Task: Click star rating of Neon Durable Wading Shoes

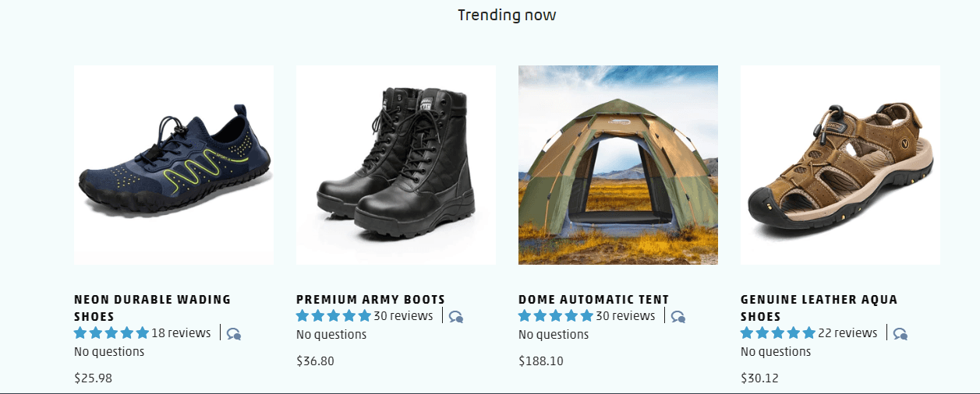Action: [x=111, y=333]
